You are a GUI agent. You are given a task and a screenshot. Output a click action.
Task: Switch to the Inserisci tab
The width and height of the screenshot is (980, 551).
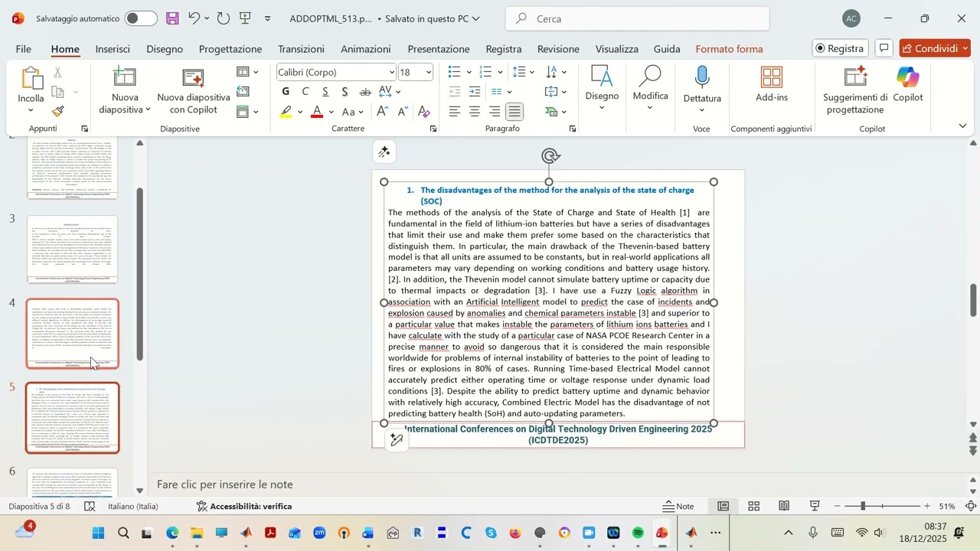(113, 49)
